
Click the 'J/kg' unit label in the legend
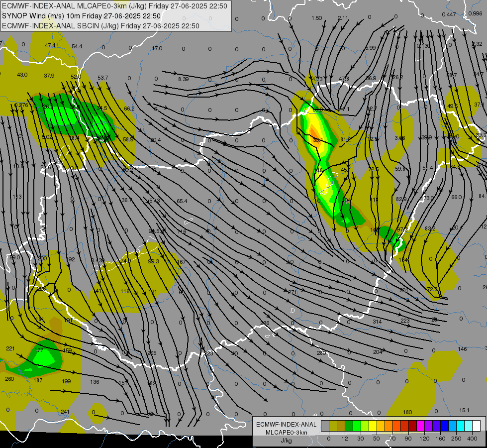[x=286, y=441]
